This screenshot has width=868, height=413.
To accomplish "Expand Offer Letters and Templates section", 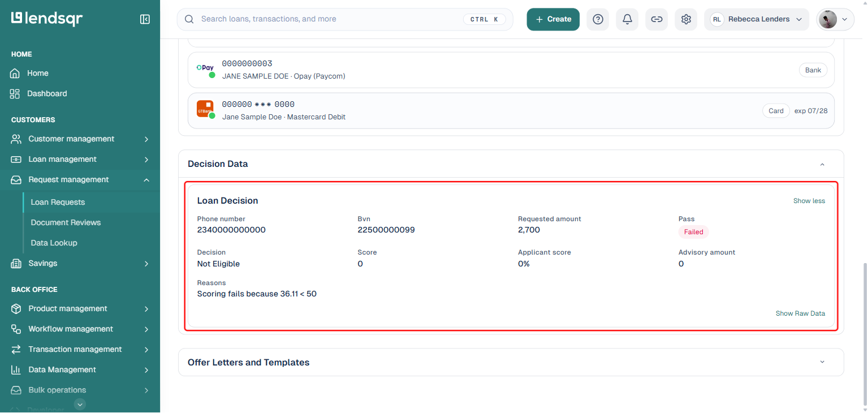I will point(822,362).
